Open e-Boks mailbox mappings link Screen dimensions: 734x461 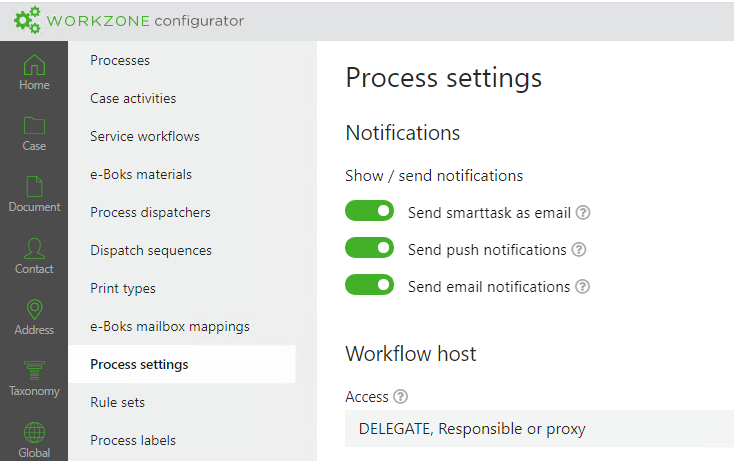(x=170, y=326)
